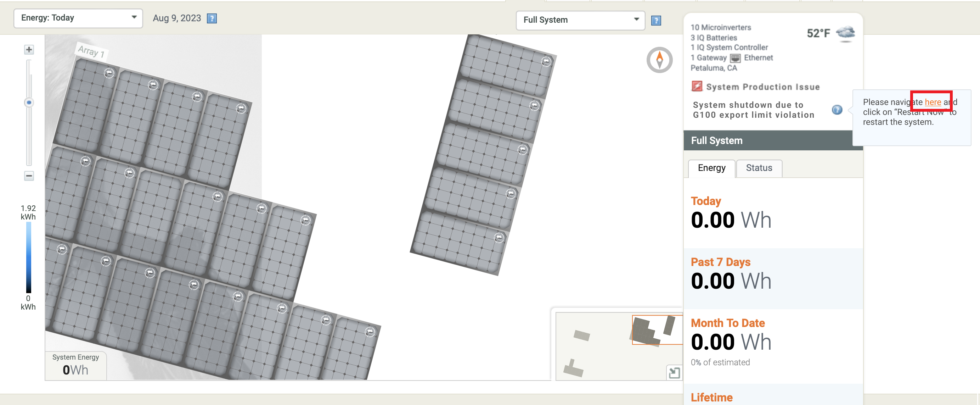980x405 pixels.
Task: Follow the orange "here" link
Action: pyautogui.click(x=933, y=102)
